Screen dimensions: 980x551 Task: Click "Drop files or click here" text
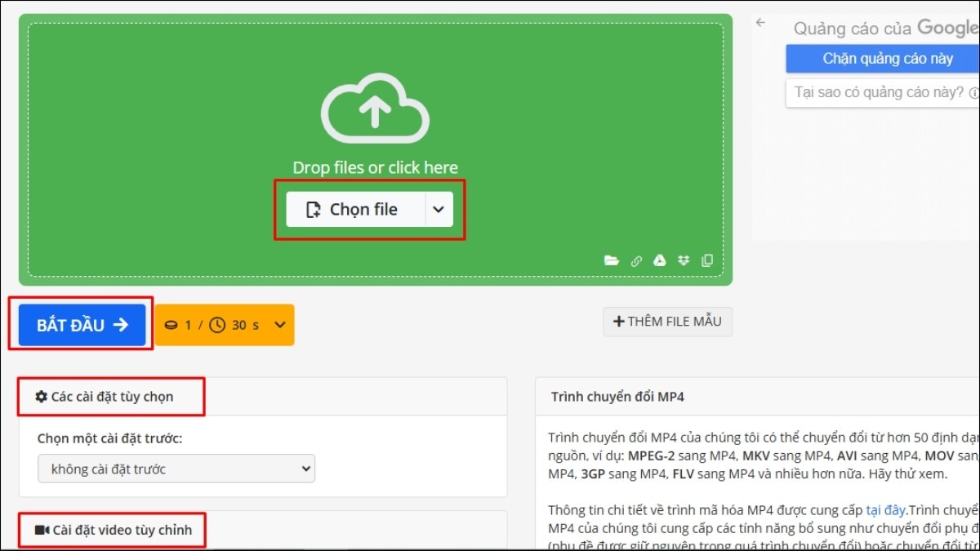point(375,167)
